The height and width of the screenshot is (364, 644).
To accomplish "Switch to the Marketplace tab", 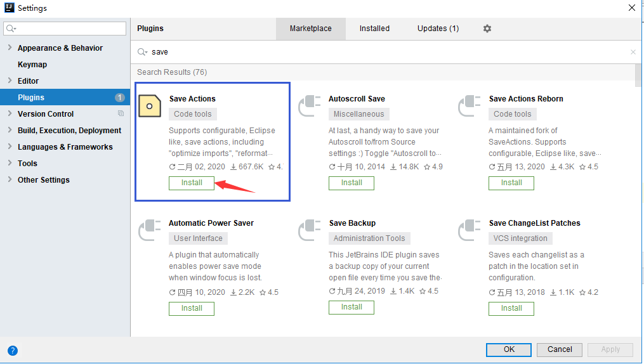I will 310,29.
